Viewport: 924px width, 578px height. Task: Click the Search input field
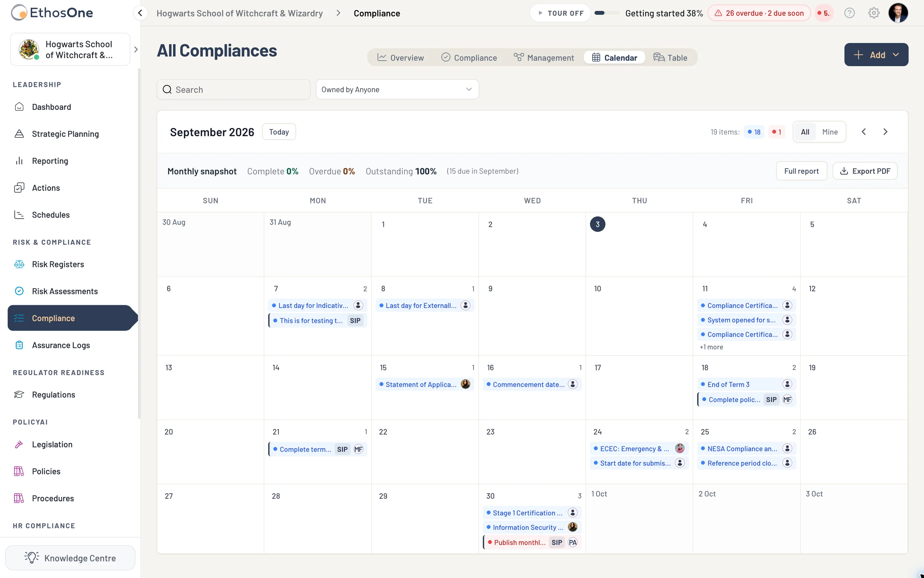[x=233, y=90]
